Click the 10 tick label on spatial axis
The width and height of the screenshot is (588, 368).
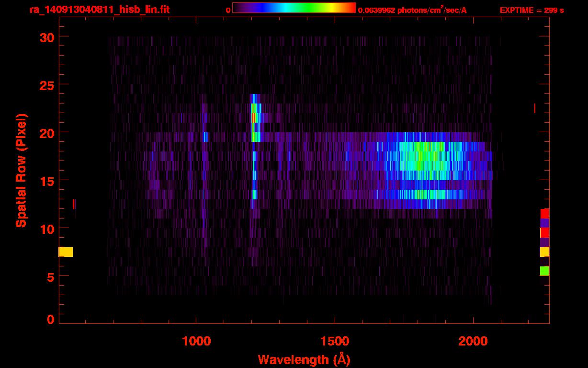pos(47,229)
